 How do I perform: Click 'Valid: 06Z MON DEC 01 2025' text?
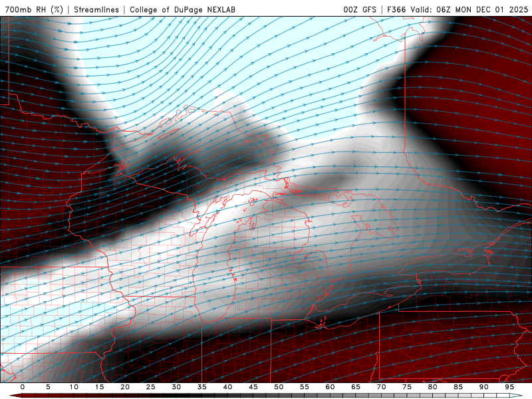click(469, 9)
